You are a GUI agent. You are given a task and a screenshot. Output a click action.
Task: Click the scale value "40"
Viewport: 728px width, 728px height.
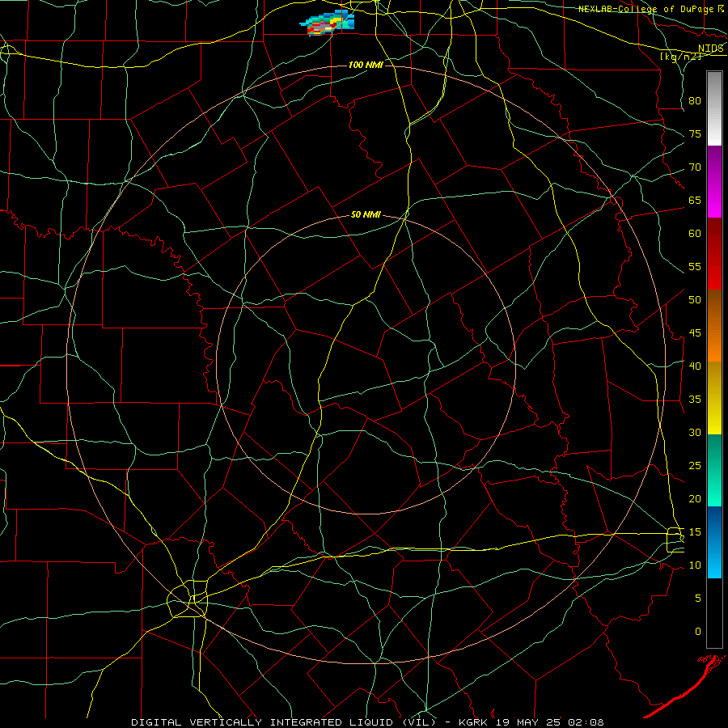695,366
